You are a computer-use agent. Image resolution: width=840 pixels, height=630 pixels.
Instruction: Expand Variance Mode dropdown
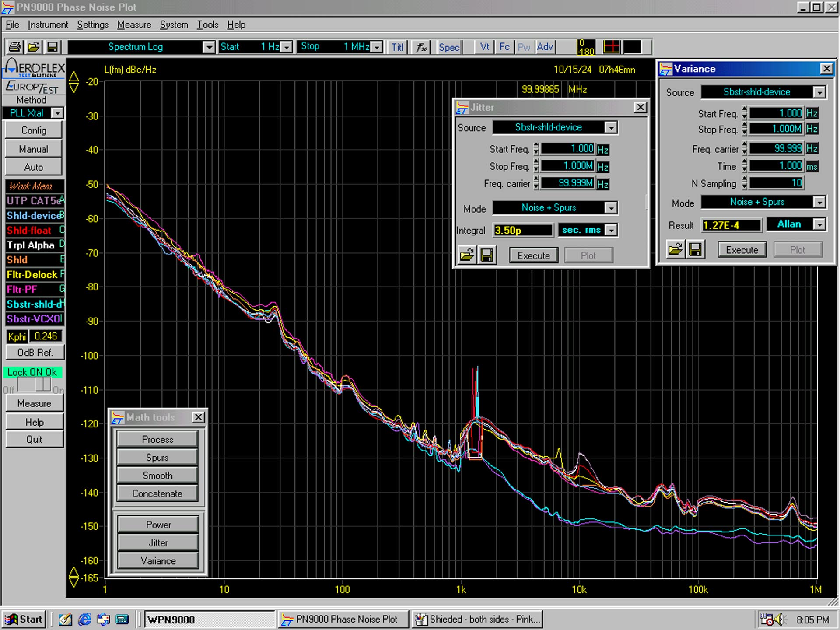click(x=819, y=202)
